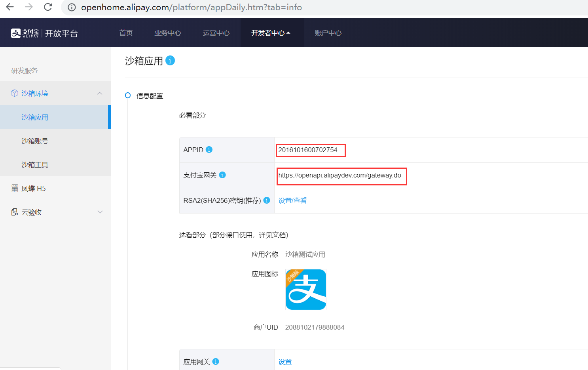Click the info icon next to 支付宝网关
Screen dimensions: 588x370
222,175
